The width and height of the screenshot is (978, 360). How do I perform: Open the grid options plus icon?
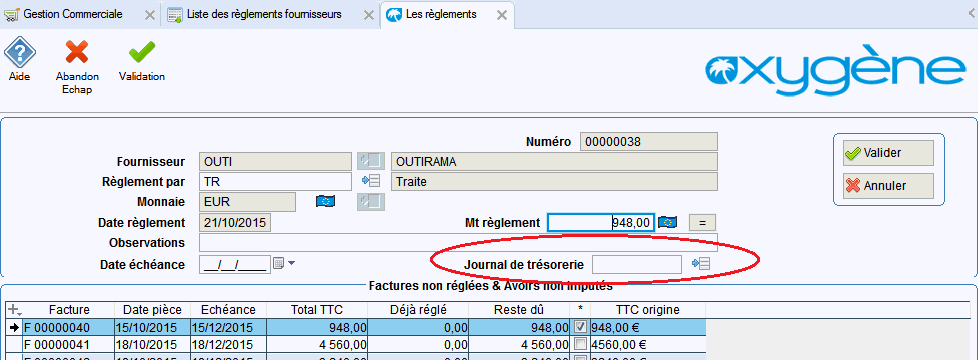pos(14,310)
